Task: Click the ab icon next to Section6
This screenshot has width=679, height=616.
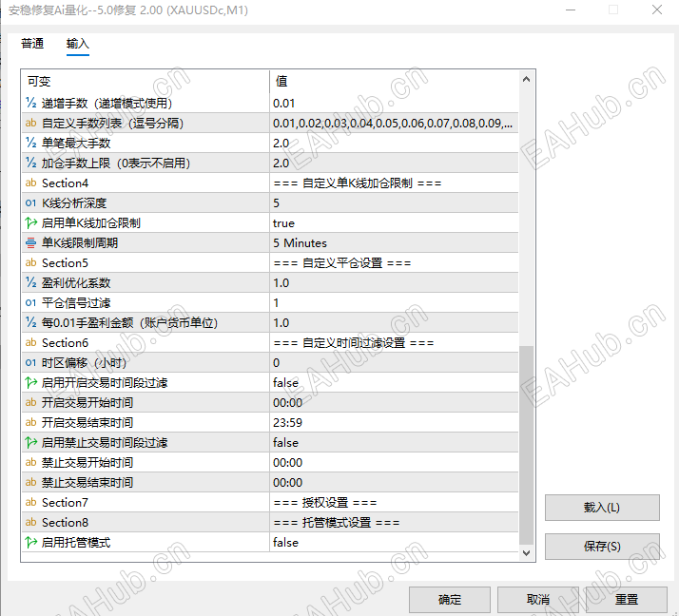Action: pos(30,342)
